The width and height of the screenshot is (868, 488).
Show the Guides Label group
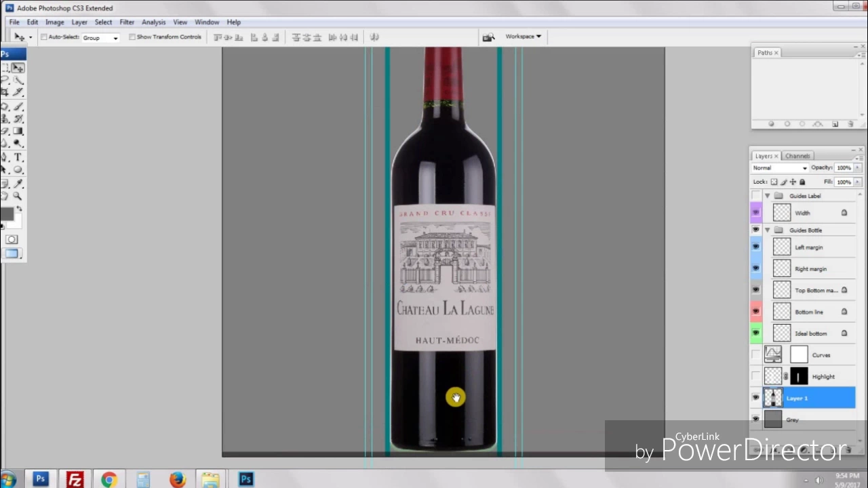(756, 196)
